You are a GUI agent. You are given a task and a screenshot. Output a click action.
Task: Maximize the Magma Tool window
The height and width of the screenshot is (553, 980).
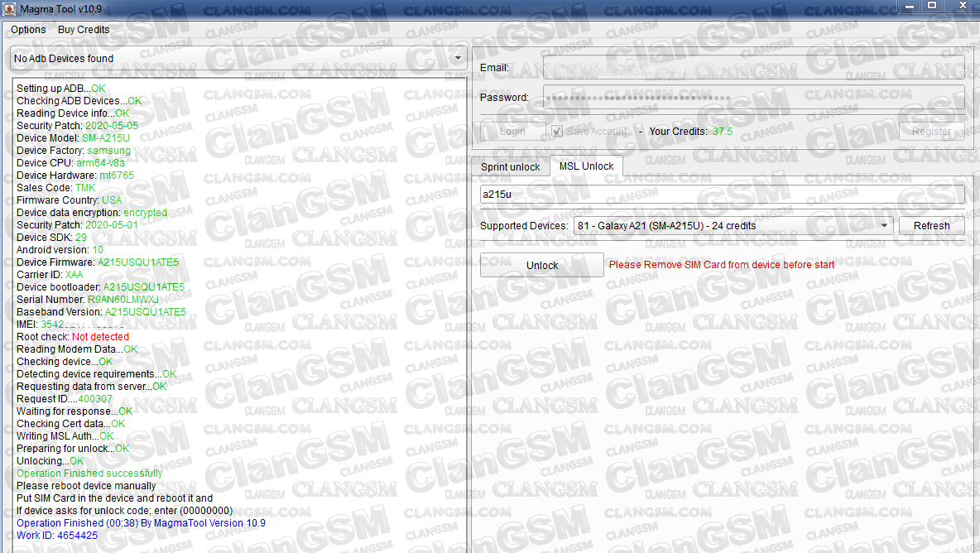pyautogui.click(x=932, y=6)
